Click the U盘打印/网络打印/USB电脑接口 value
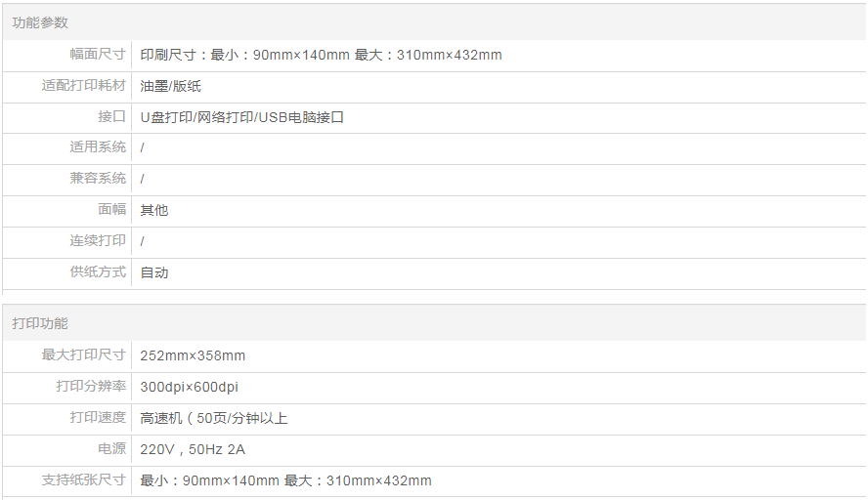The width and height of the screenshot is (868, 500). tap(242, 117)
